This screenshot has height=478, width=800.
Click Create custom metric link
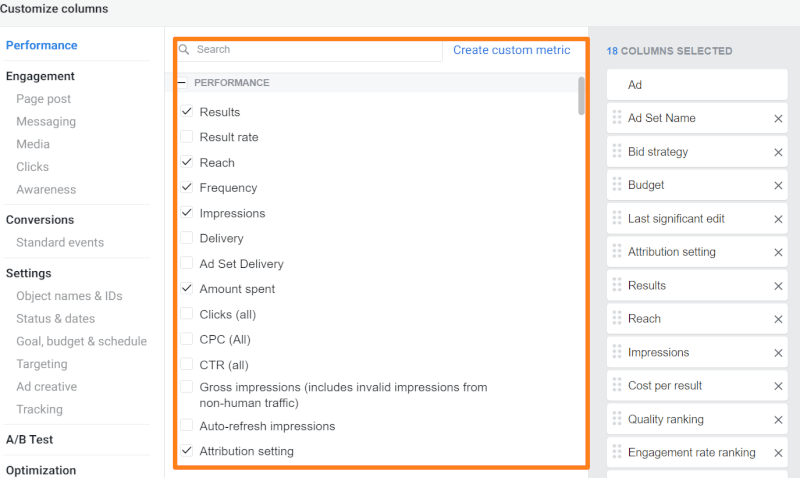coord(511,50)
